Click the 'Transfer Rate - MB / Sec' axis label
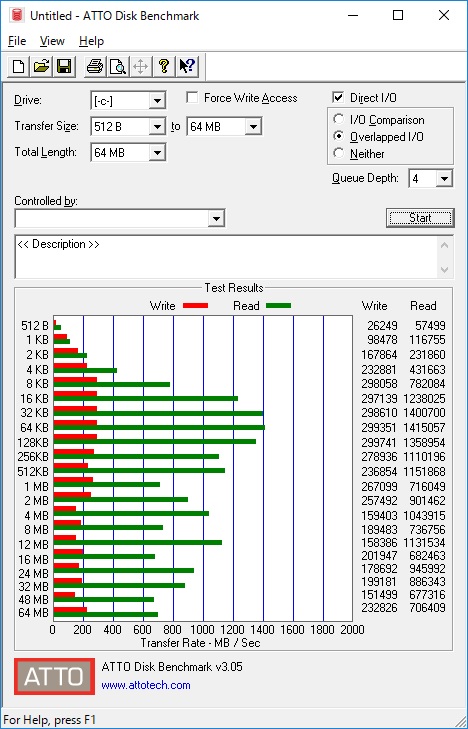 coord(200,643)
